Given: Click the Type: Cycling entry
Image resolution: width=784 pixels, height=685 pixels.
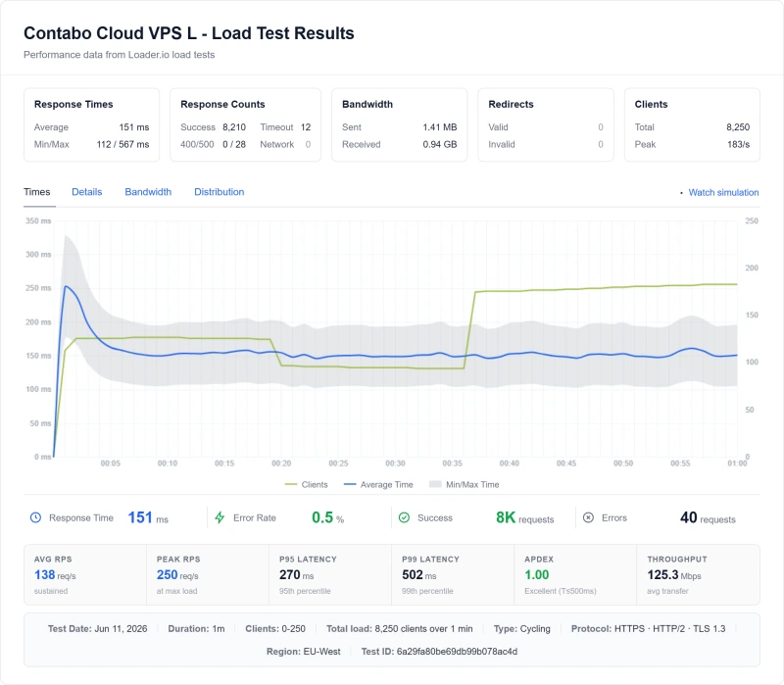Looking at the screenshot, I should [522, 629].
